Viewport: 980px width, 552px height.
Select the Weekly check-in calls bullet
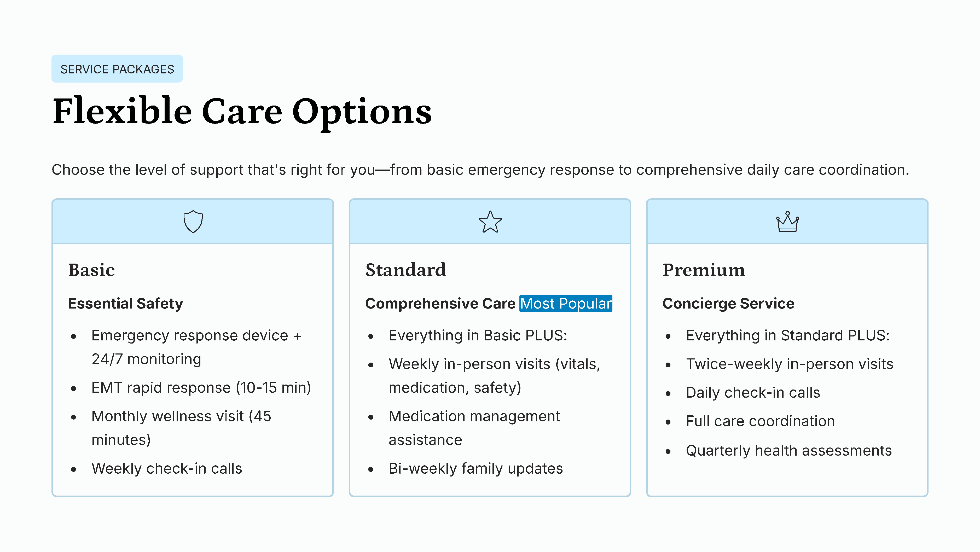click(167, 469)
